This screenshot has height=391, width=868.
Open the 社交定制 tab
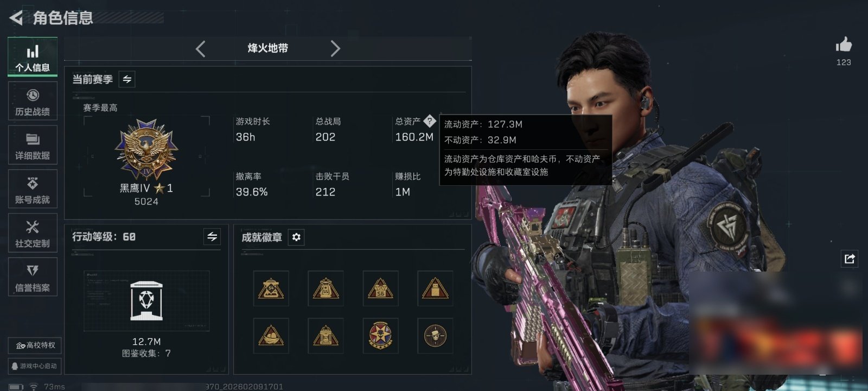33,234
